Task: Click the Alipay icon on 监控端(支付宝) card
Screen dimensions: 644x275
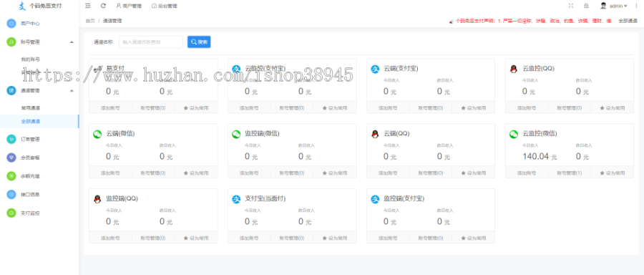Action: pyautogui.click(x=375, y=199)
